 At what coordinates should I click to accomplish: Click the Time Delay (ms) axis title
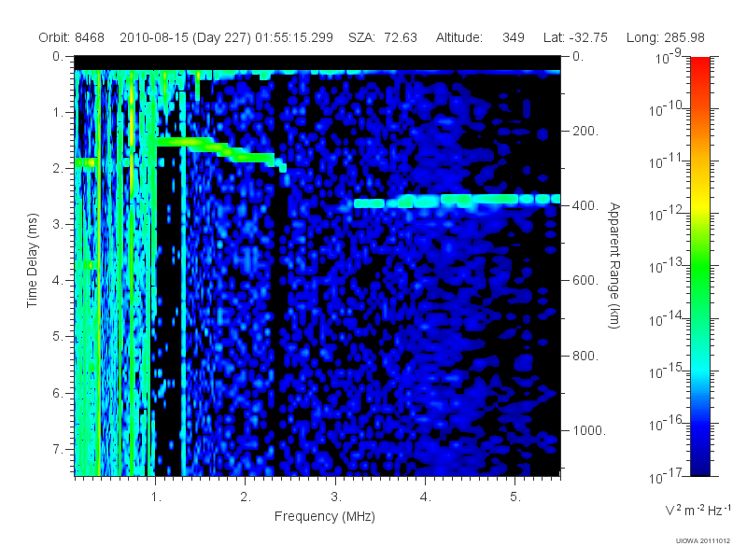pyautogui.click(x=32, y=260)
